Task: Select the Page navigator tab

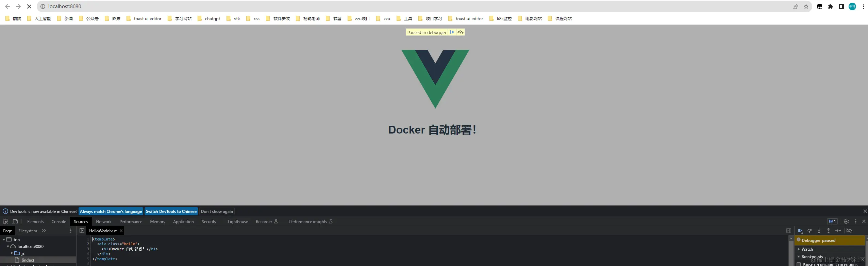Action: (7, 231)
